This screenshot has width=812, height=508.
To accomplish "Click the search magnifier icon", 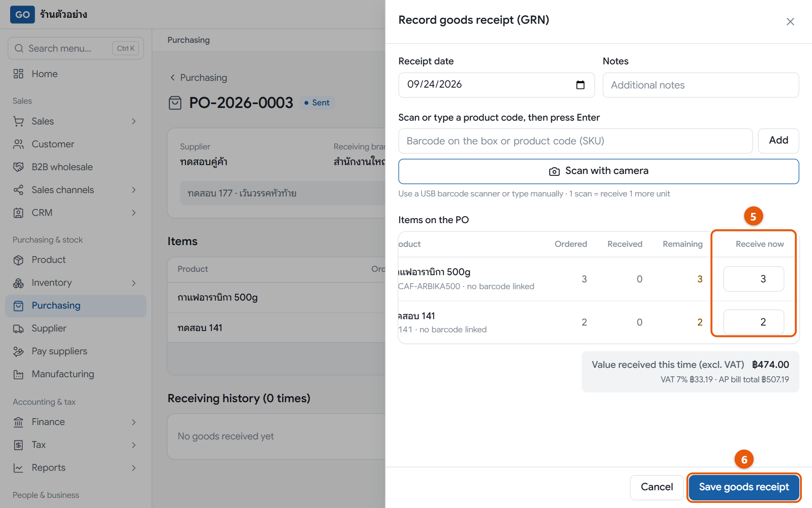I will click(19, 48).
